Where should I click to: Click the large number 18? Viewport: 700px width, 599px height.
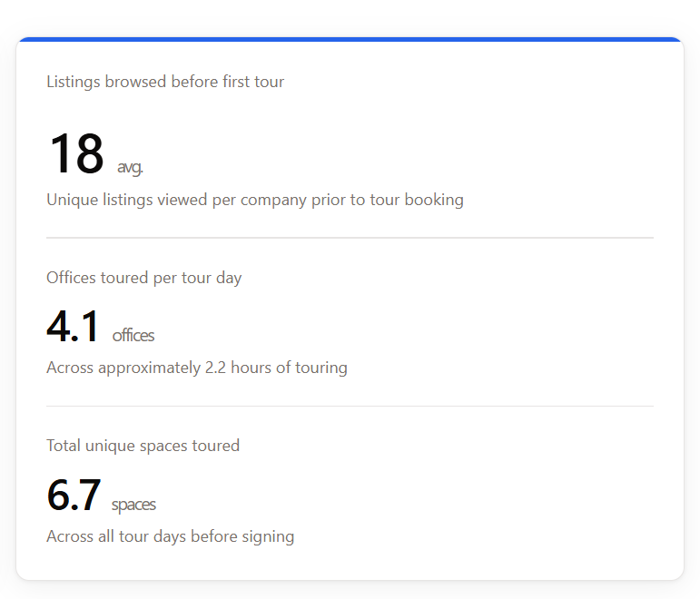point(76,153)
